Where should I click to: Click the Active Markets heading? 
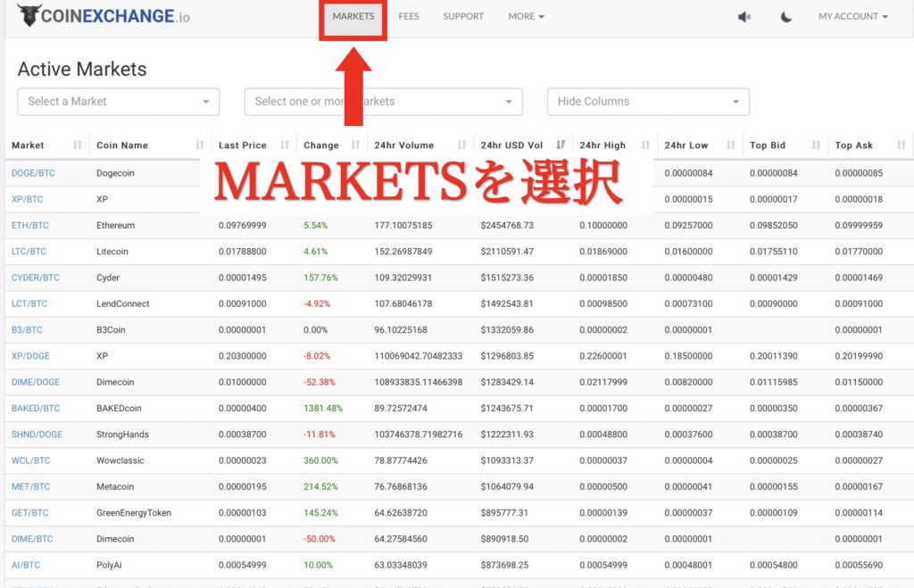pyautogui.click(x=82, y=69)
